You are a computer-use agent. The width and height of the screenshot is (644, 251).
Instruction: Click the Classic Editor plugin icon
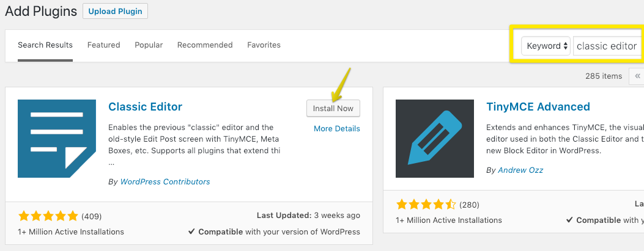(x=57, y=139)
